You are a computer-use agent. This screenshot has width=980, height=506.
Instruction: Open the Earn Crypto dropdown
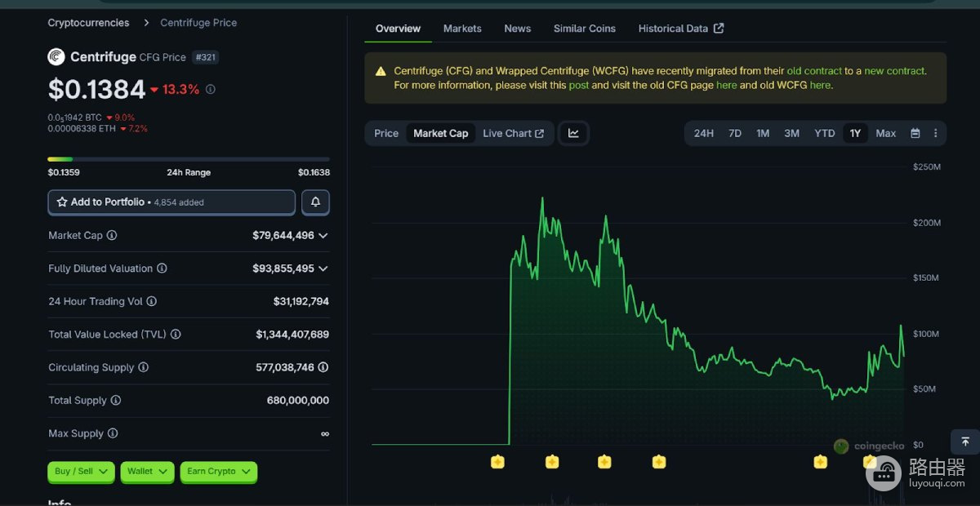point(219,471)
